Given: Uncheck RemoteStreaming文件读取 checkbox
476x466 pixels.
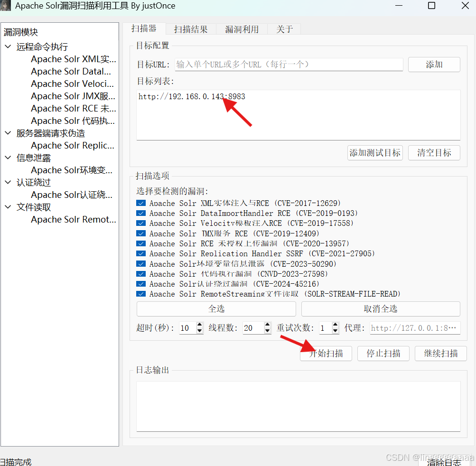Looking at the screenshot, I should (x=141, y=294).
